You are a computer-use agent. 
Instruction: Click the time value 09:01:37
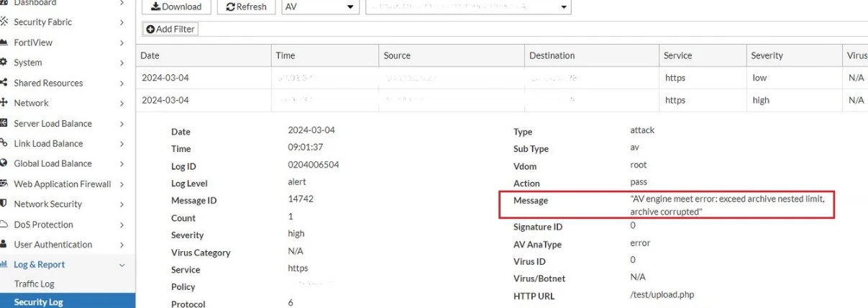[x=307, y=147]
